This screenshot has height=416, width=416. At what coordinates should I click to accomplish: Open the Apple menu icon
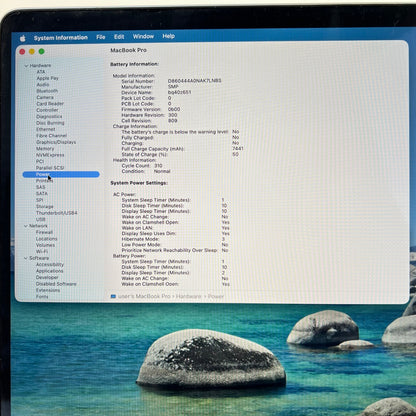pyautogui.click(x=23, y=38)
